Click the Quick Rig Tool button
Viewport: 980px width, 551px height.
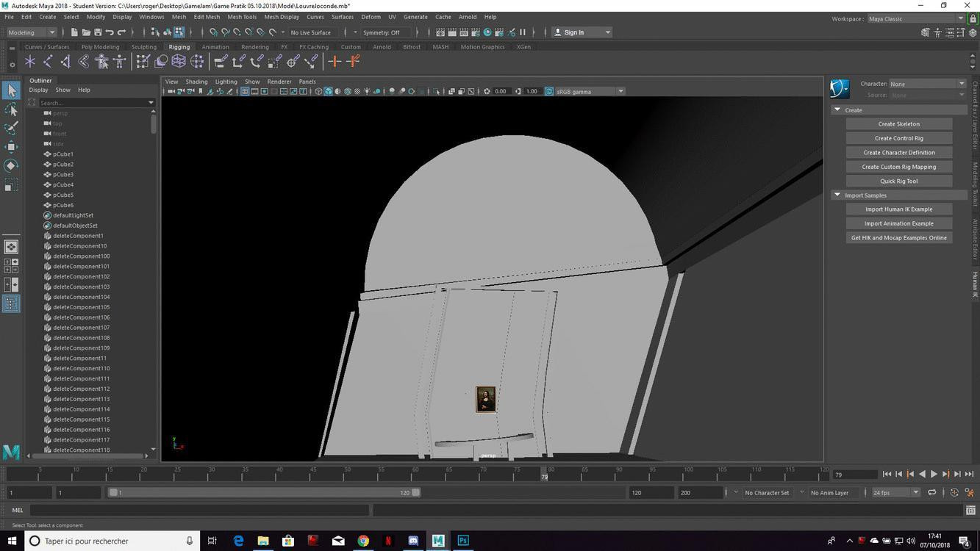[x=898, y=181]
